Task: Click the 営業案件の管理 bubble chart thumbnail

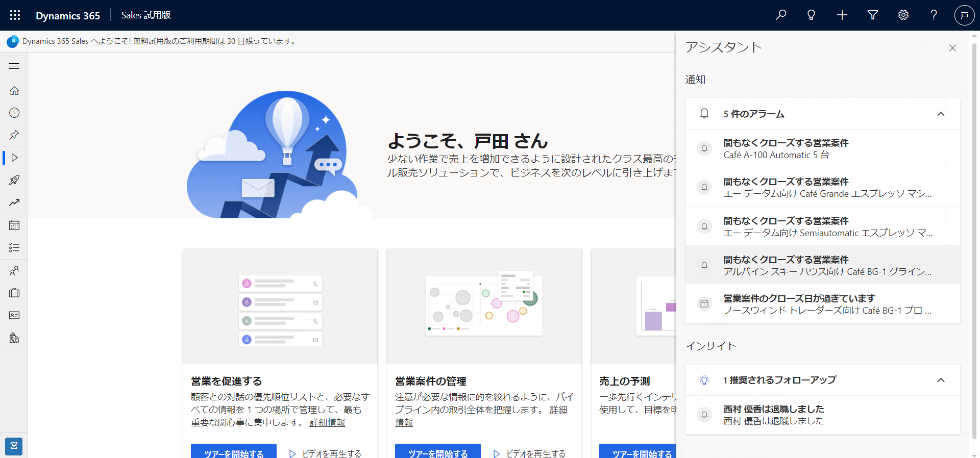Action: point(484,307)
